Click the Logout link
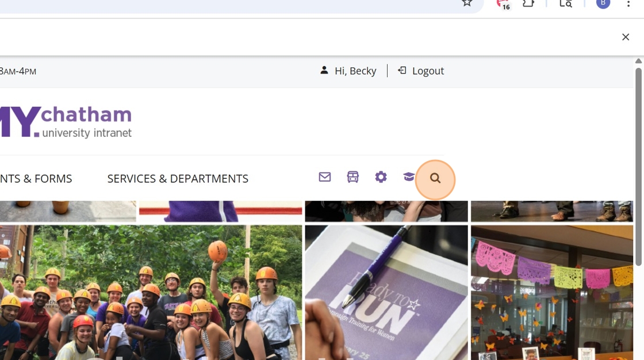 (x=428, y=71)
